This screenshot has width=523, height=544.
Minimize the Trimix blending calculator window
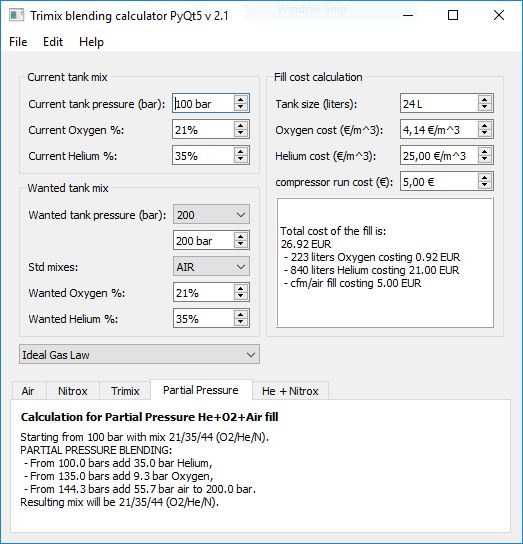coord(408,15)
